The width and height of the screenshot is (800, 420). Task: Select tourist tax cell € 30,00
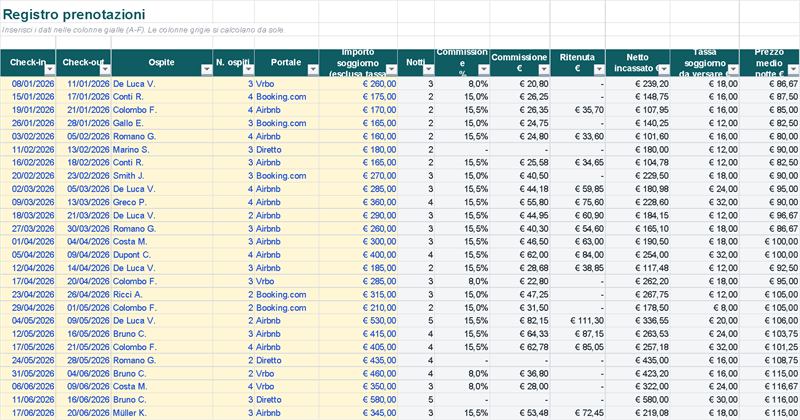point(705,400)
